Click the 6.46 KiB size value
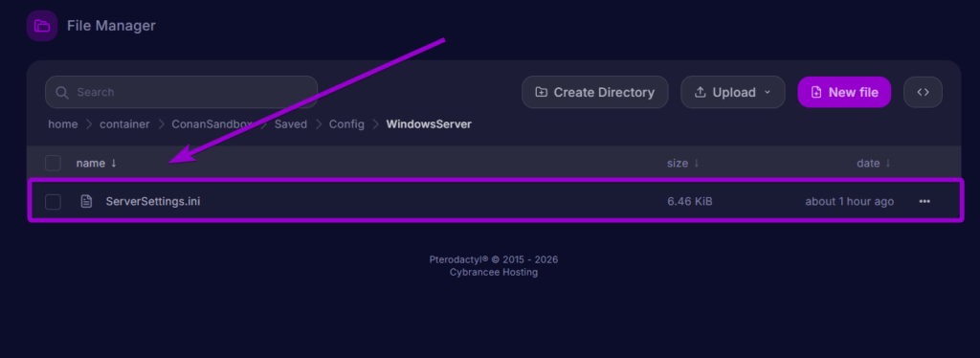The height and width of the screenshot is (358, 980). pos(690,202)
